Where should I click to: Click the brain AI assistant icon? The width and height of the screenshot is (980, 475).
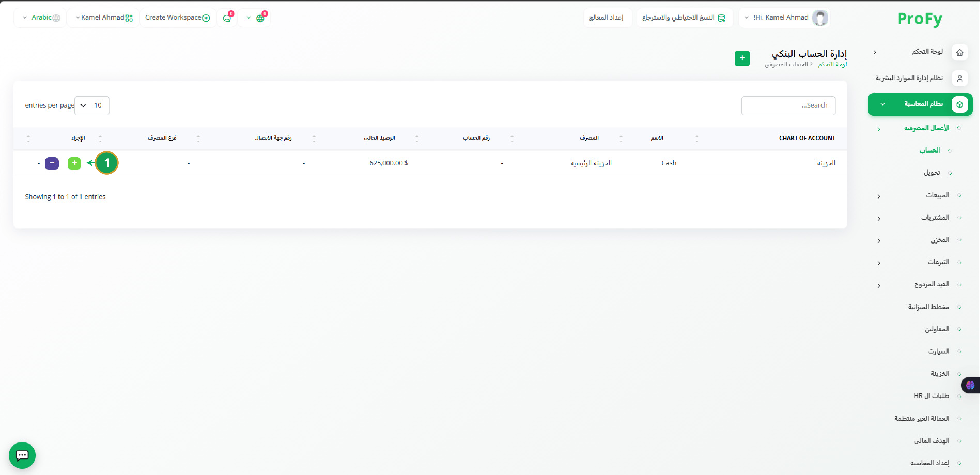(x=970, y=385)
